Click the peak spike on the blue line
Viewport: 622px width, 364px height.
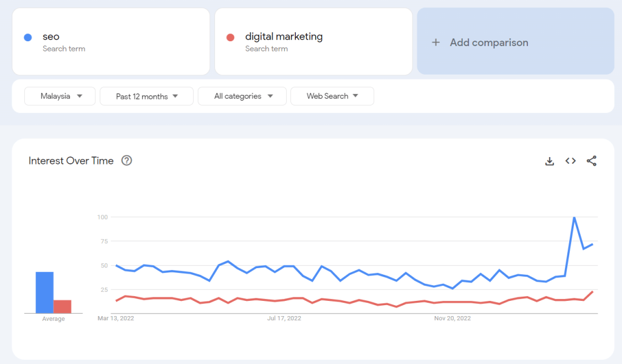click(x=575, y=217)
